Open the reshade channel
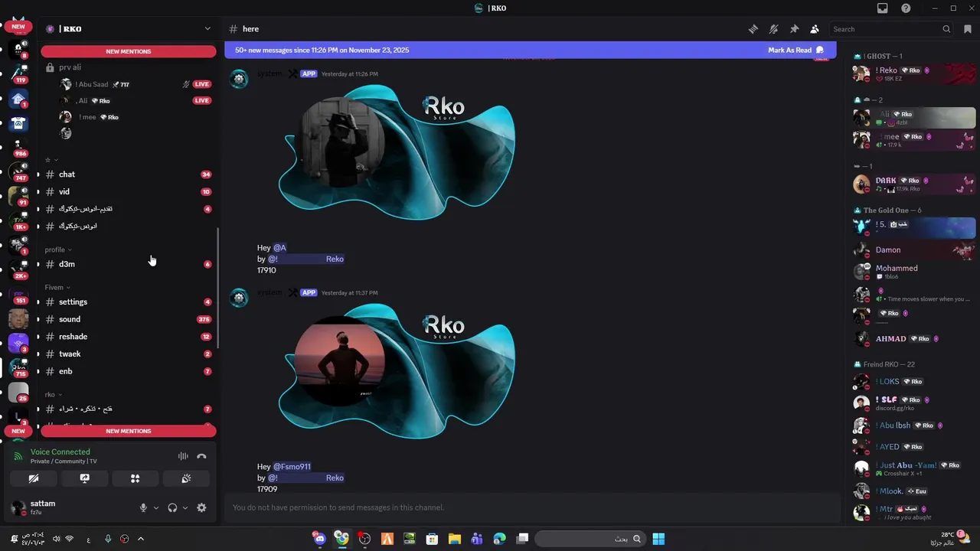Viewport: 980px width, 551px height. coord(129,337)
